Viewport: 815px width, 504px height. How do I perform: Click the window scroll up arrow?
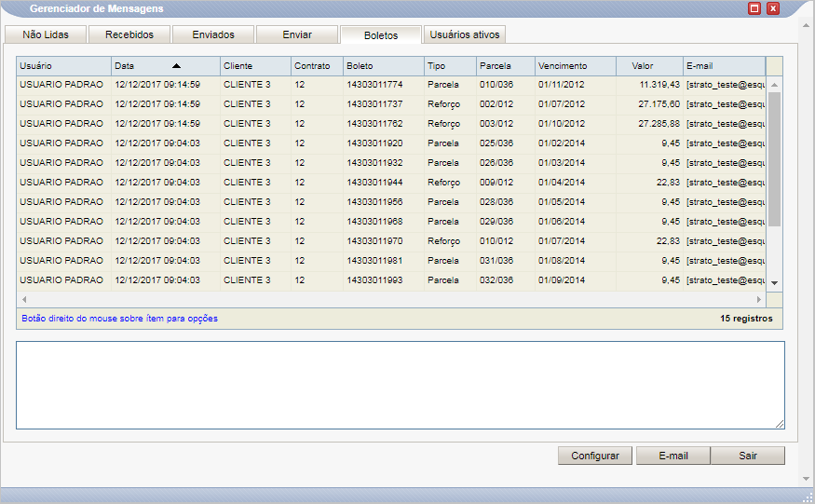807,25
